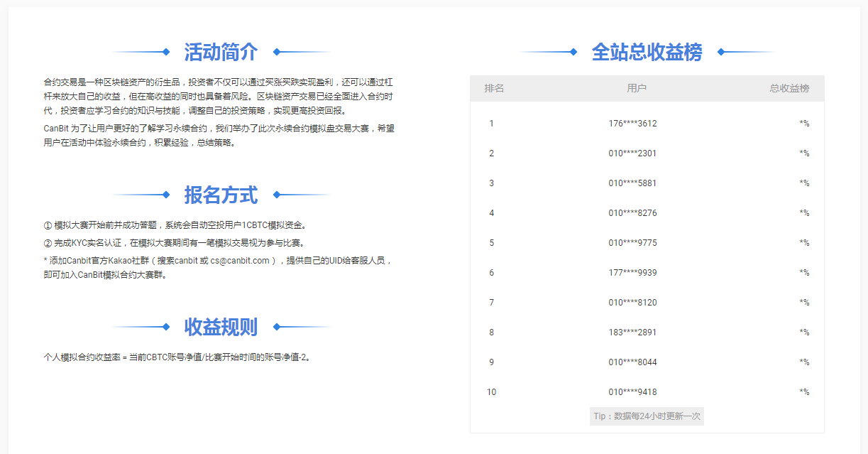Click the step ① line about 1CBTC模拟资金
The width and height of the screenshot is (868, 454).
click(x=175, y=225)
